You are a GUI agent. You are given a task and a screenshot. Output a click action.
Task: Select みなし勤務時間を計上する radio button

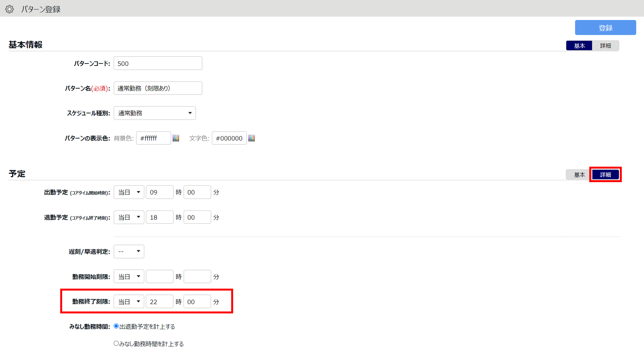tap(116, 344)
